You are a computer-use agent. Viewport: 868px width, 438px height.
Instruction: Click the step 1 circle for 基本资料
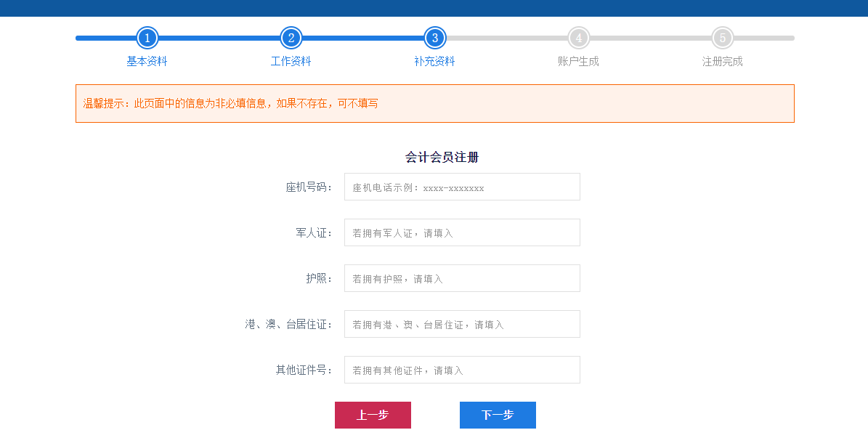[x=147, y=38]
